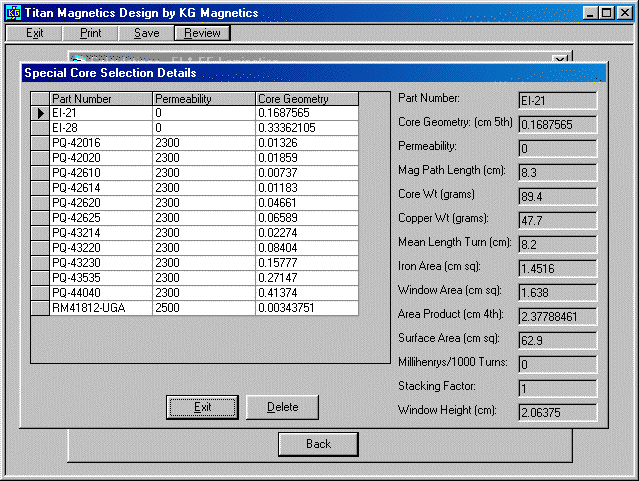This screenshot has height=481, width=639.
Task: Open the Review menu item
Action: pyautogui.click(x=202, y=33)
